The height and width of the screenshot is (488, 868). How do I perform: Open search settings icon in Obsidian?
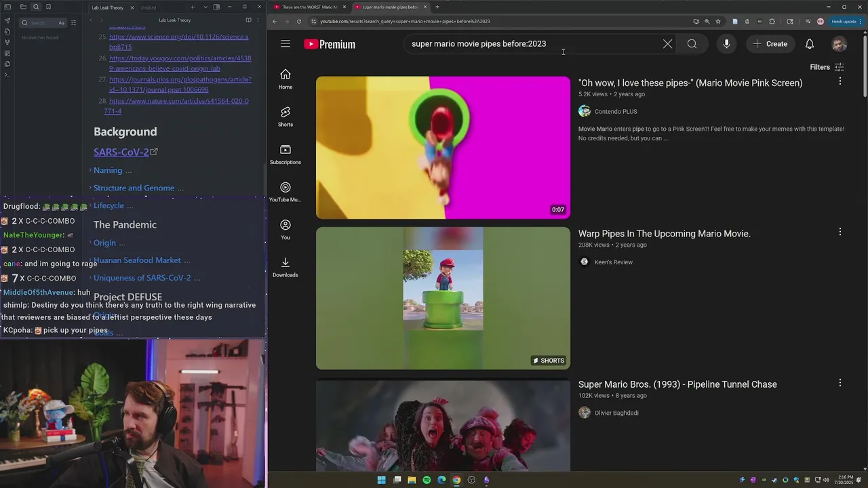click(x=73, y=22)
